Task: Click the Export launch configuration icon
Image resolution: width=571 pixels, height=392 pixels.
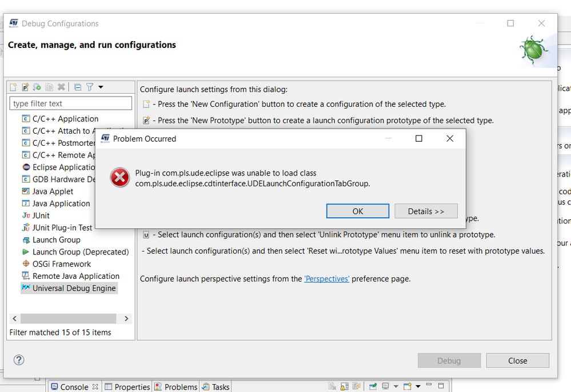Action: tap(37, 87)
